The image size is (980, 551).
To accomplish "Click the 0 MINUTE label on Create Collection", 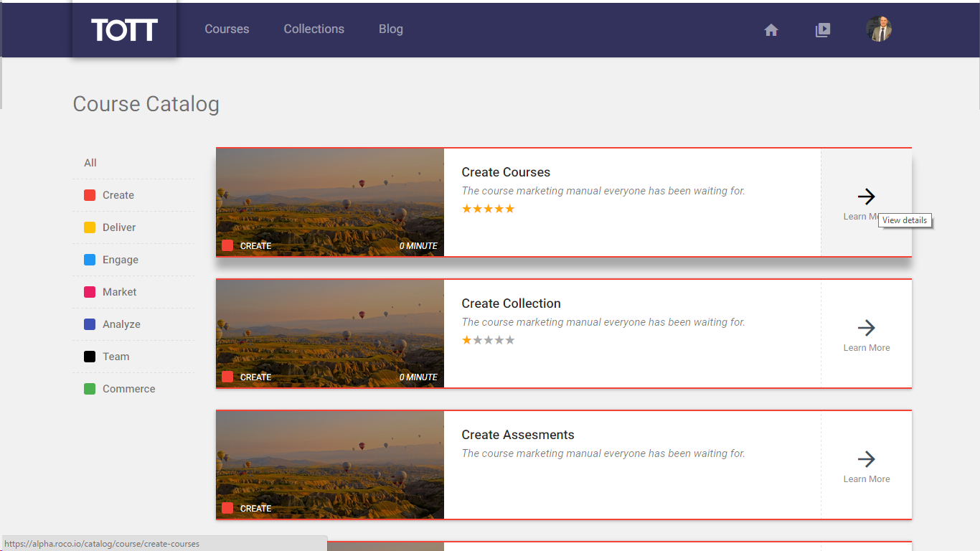I will pos(418,377).
